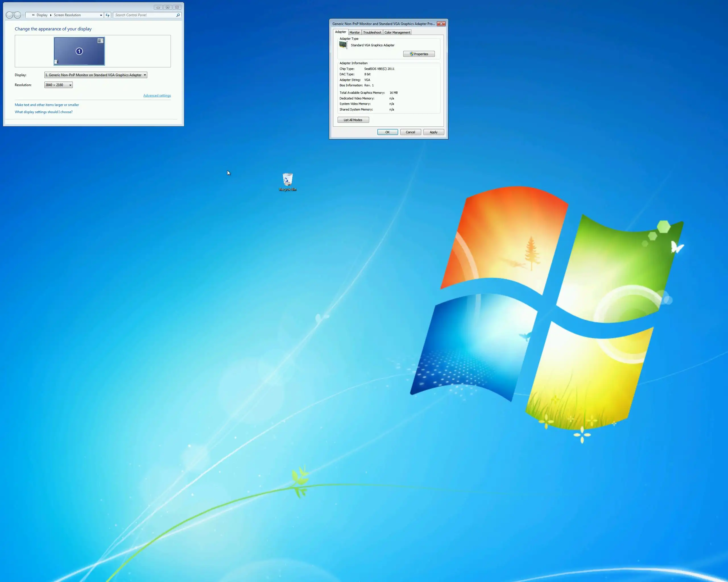
Task: Click the Back navigation arrow button
Action: point(9,15)
